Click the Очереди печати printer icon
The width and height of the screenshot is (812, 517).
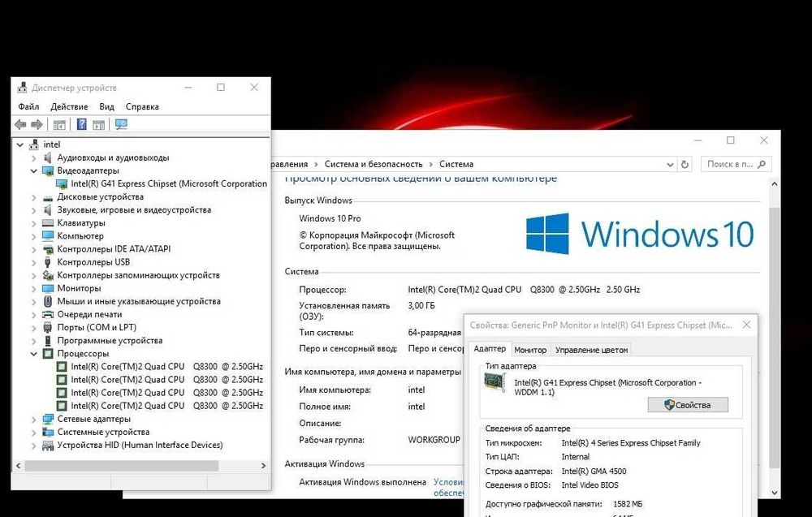[48, 314]
